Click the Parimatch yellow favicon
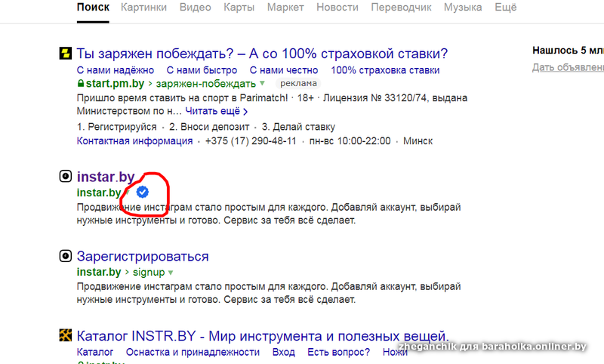The height and width of the screenshot is (364, 604). click(x=66, y=53)
